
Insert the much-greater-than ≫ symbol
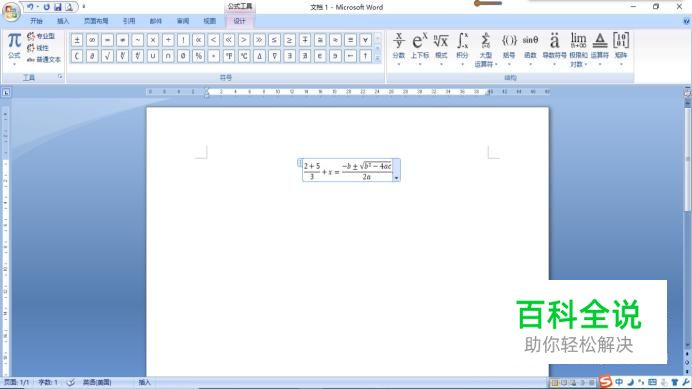[259, 40]
